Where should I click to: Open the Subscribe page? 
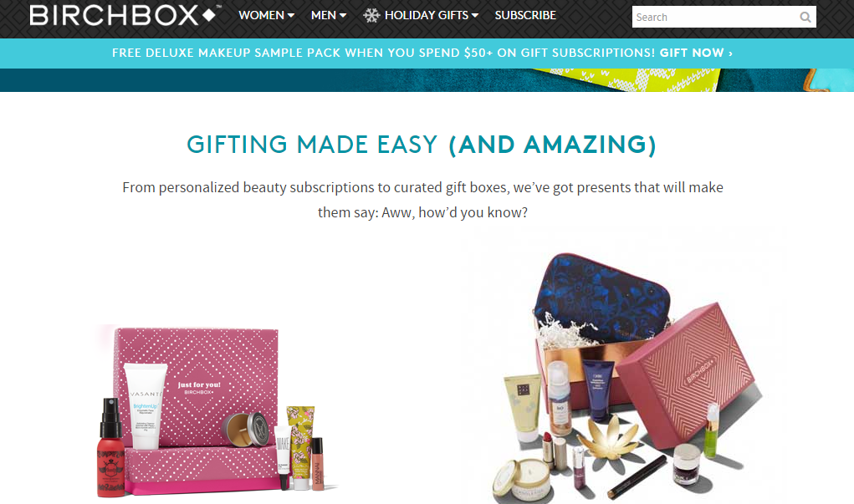525,15
